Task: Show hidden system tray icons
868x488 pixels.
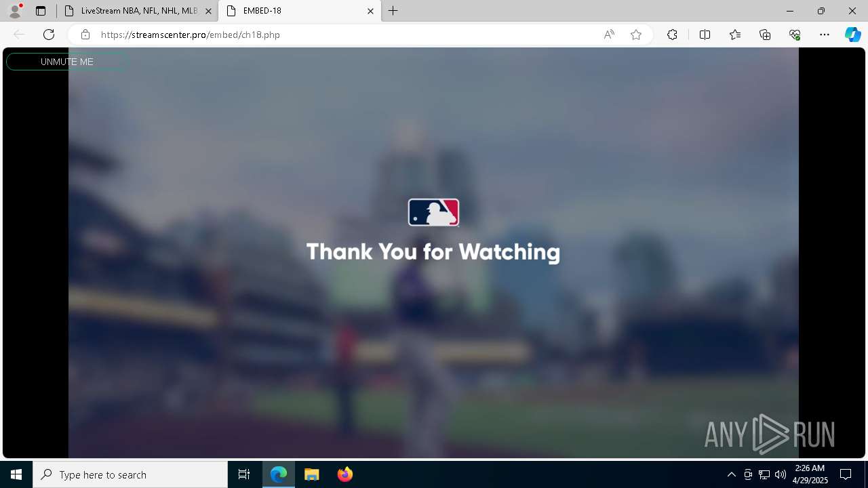Action: click(x=731, y=474)
